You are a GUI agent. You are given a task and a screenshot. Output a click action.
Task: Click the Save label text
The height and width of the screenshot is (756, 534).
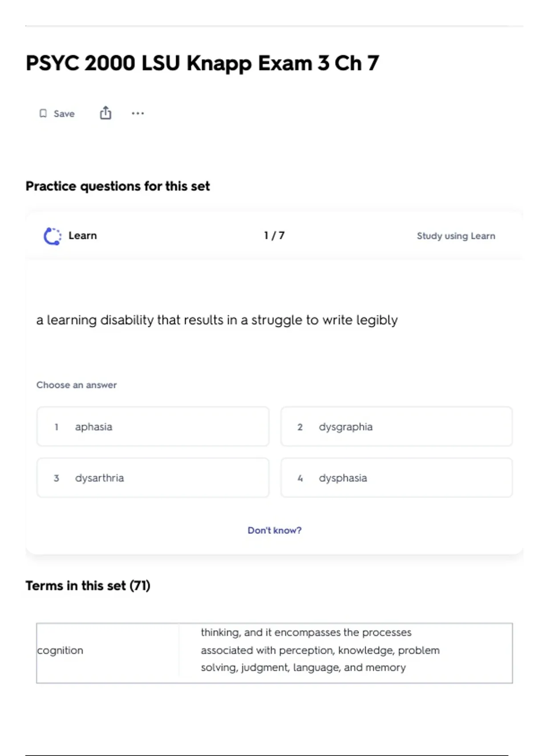point(64,114)
